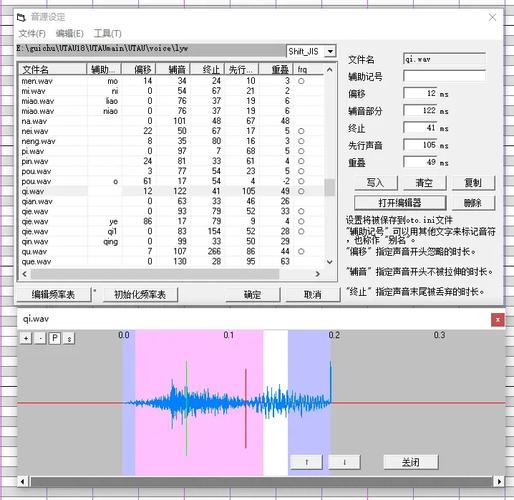Click the 清空 button
514x500 pixels.
(x=424, y=183)
